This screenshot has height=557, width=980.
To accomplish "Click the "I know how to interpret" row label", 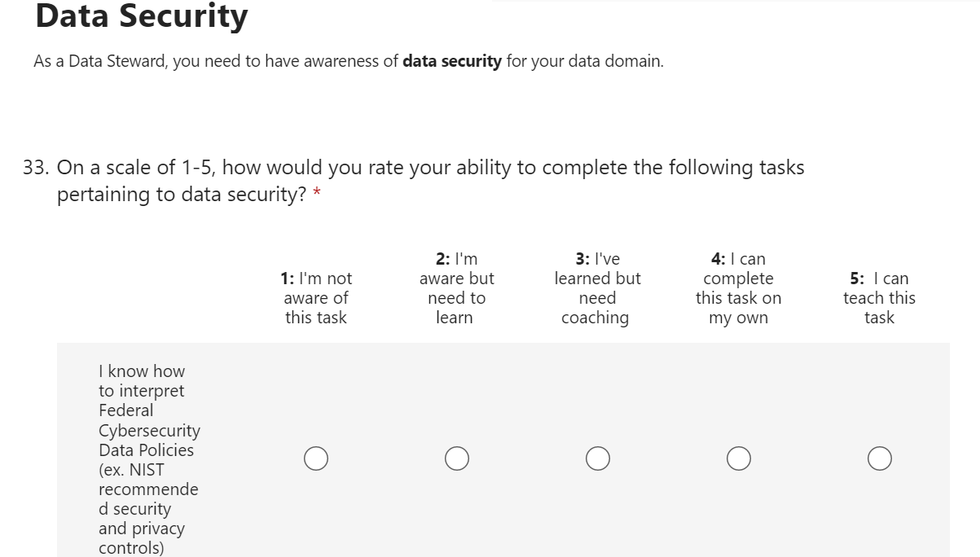I will [x=142, y=380].
